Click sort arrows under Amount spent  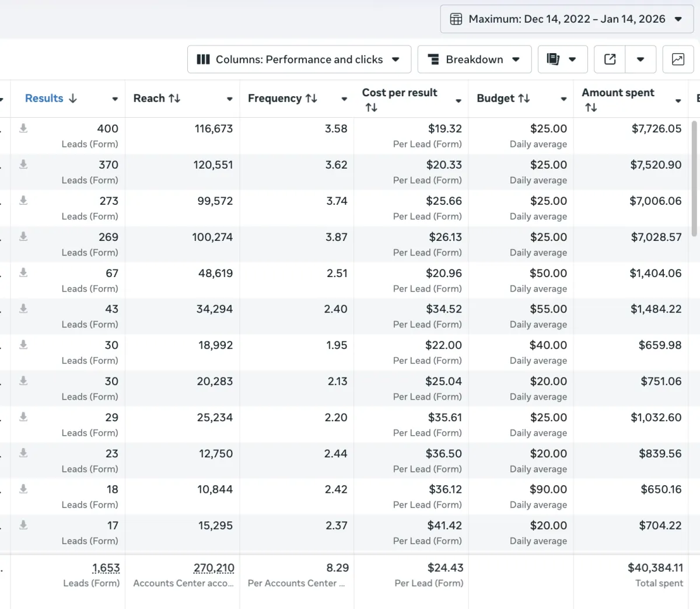tap(591, 107)
